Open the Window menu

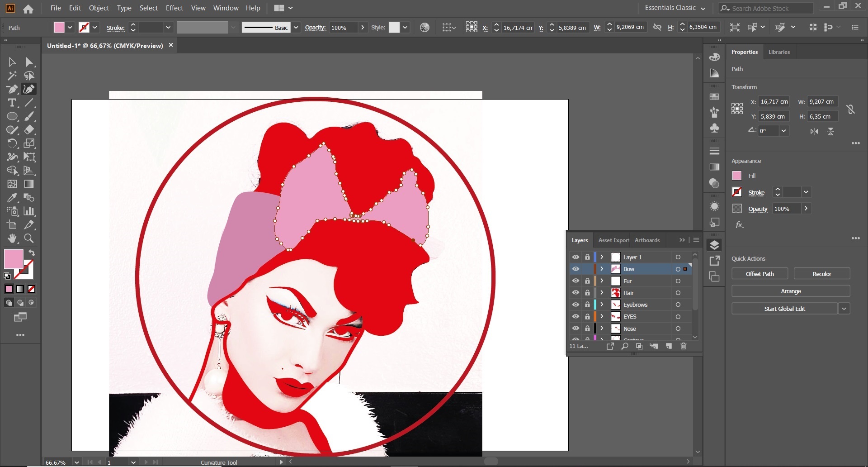(x=226, y=8)
